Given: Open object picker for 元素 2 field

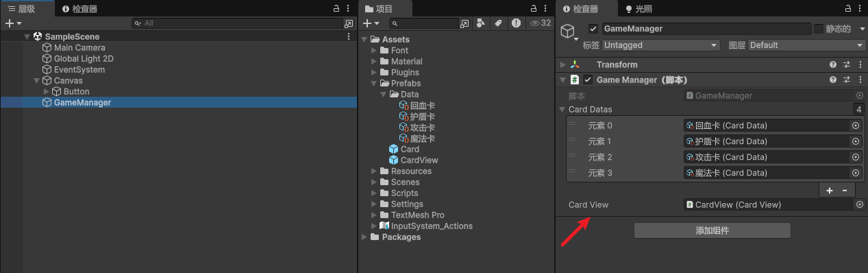Looking at the screenshot, I should pos(856,157).
